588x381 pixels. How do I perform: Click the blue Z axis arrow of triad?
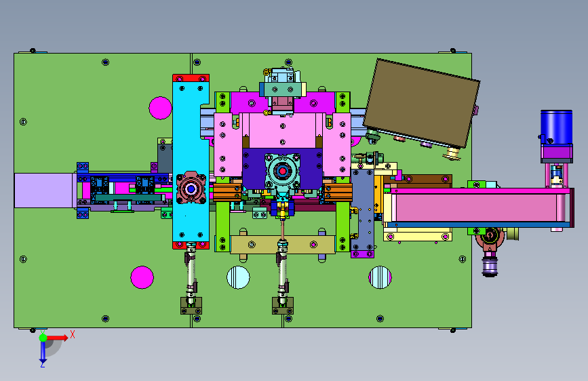point(43,353)
